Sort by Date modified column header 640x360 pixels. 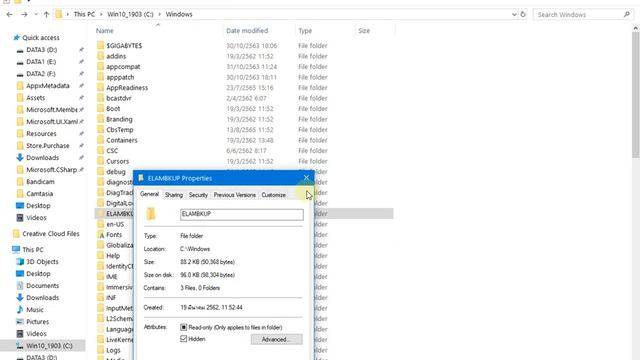pyautogui.click(x=247, y=31)
